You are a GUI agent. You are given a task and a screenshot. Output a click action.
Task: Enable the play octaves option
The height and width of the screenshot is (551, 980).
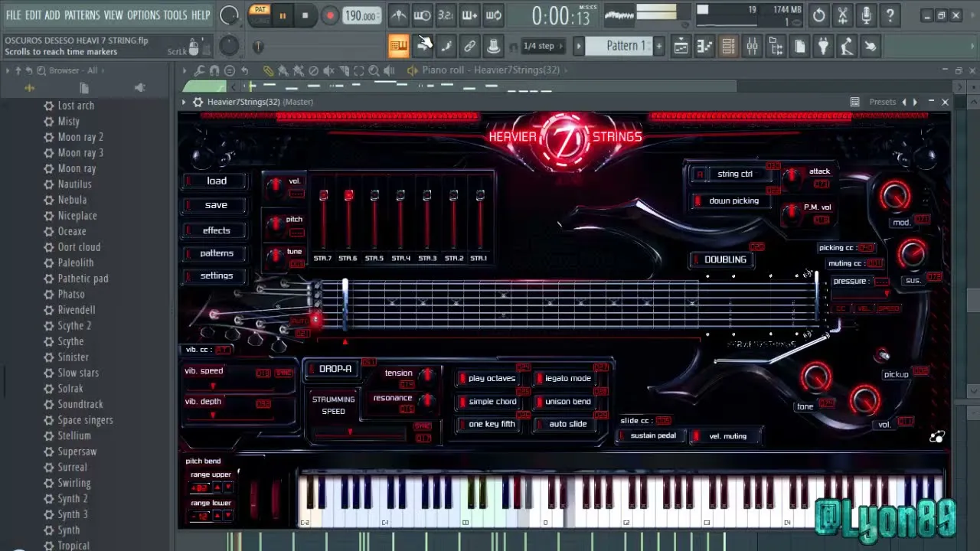click(x=491, y=378)
